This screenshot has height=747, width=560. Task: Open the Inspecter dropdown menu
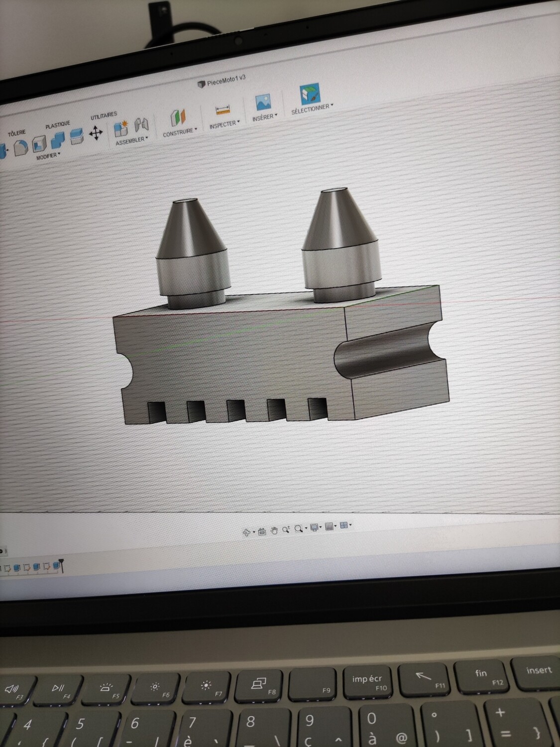click(224, 124)
